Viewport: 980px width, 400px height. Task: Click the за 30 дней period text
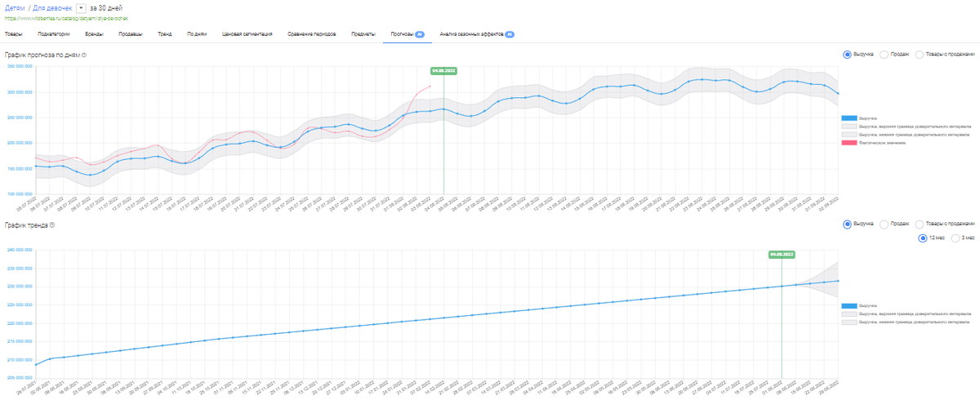tap(105, 7)
